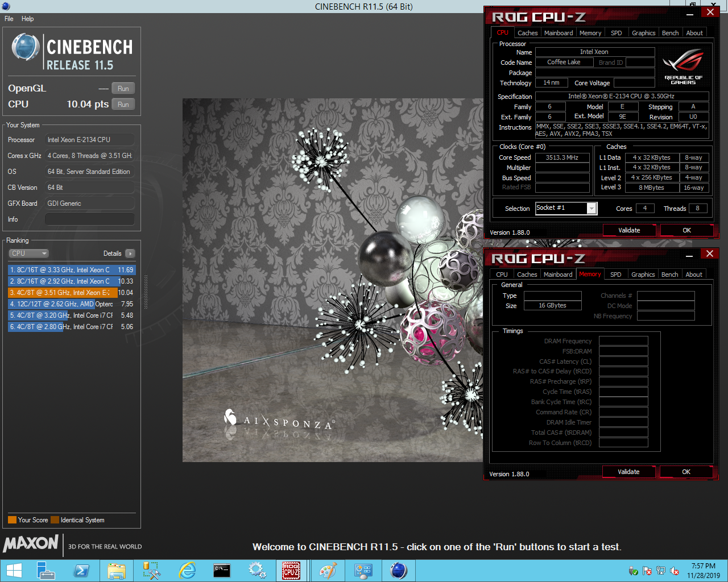This screenshot has width=728, height=582.
Task: Click OK in the upper CPU-Z window
Action: coord(686,230)
